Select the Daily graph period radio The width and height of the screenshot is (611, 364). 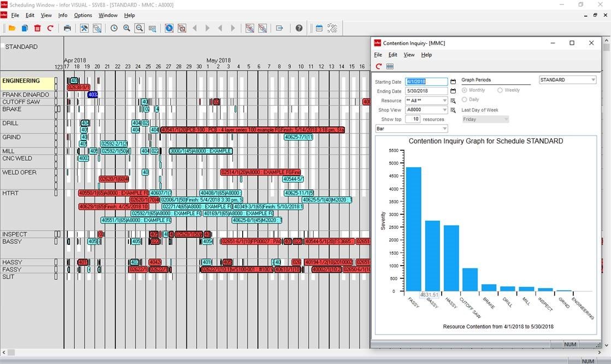point(465,99)
